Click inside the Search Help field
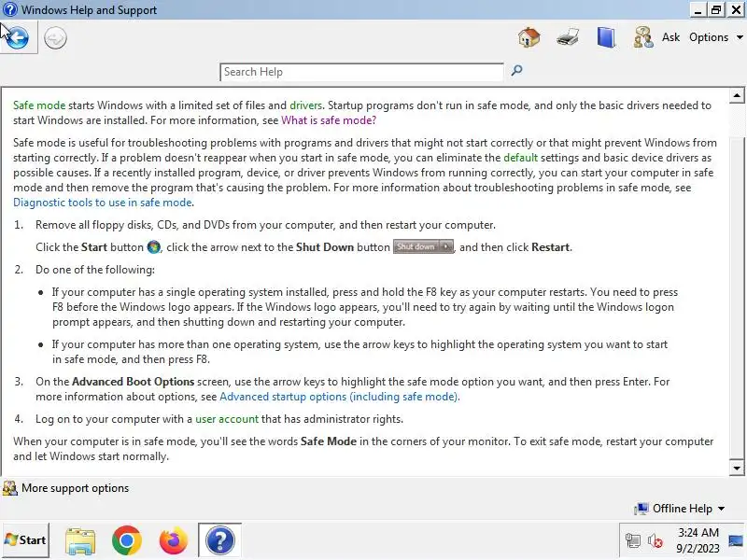Image resolution: width=747 pixels, height=560 pixels. pyautogui.click(x=361, y=72)
